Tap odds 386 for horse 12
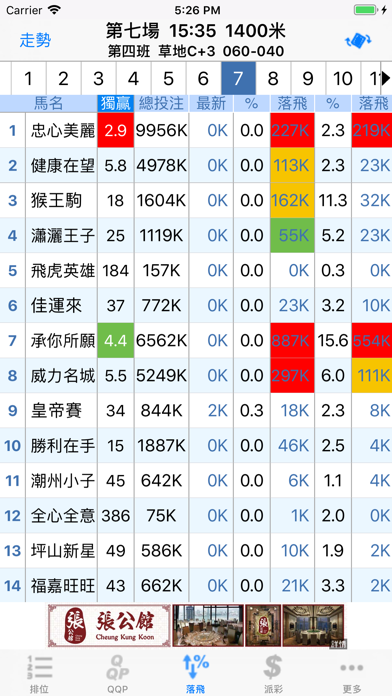This screenshot has height=696, width=392. tap(115, 516)
